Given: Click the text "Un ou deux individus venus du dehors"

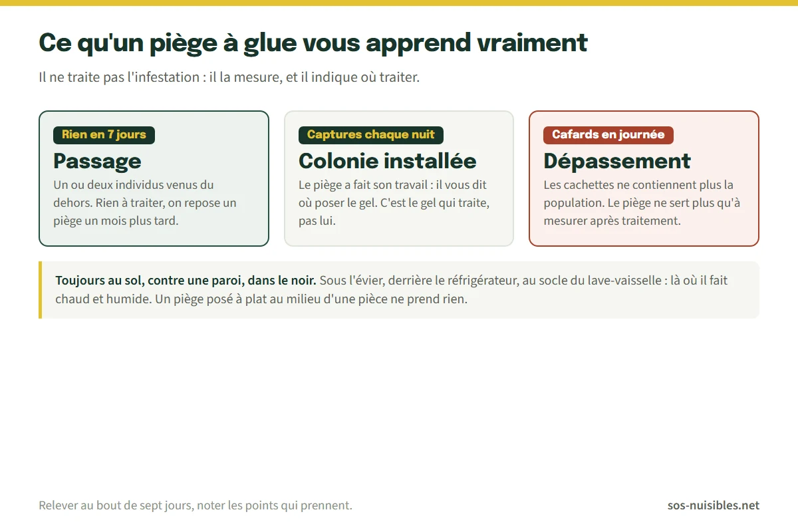Looking at the screenshot, I should tap(134, 194).
